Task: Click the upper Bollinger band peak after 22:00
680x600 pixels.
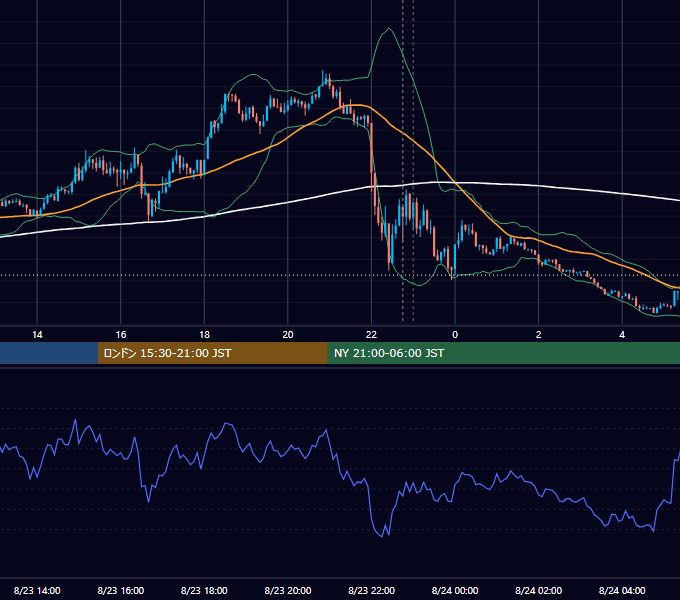Action: (389, 29)
